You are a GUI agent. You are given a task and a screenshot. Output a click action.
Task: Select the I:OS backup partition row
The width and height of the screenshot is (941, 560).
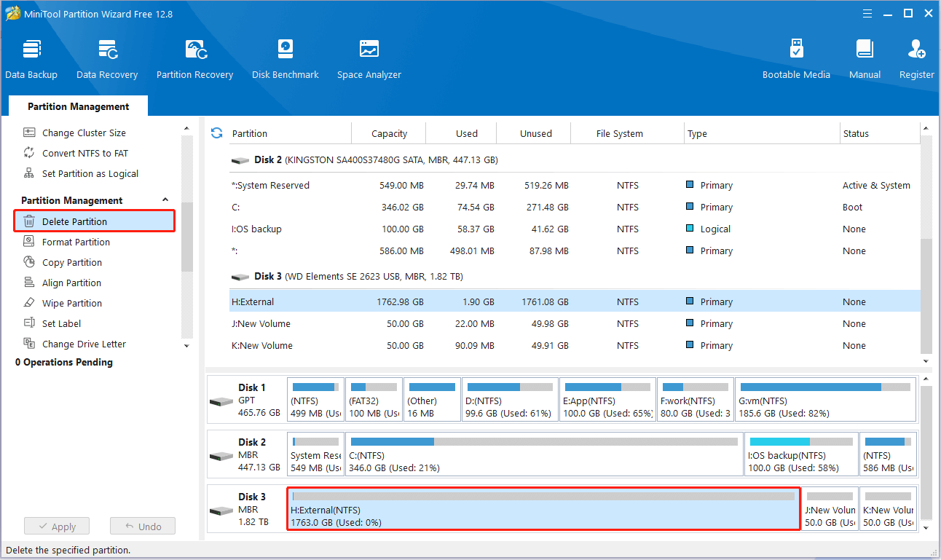(x=574, y=229)
